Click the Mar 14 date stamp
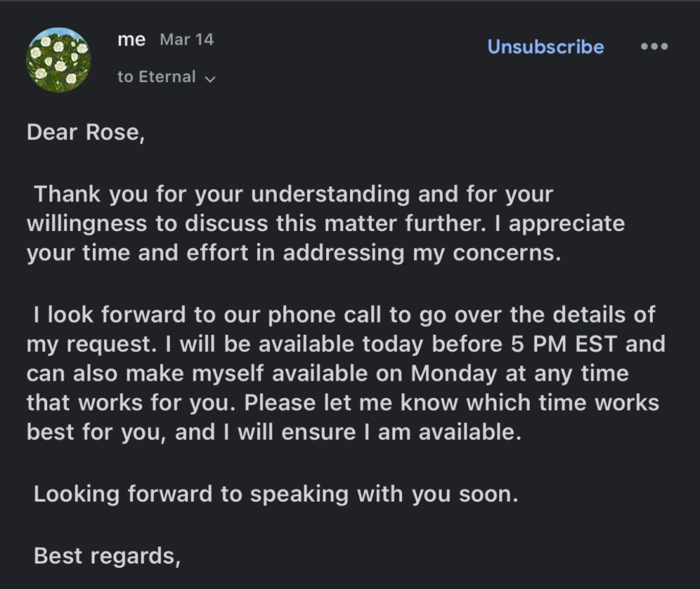 (x=187, y=40)
